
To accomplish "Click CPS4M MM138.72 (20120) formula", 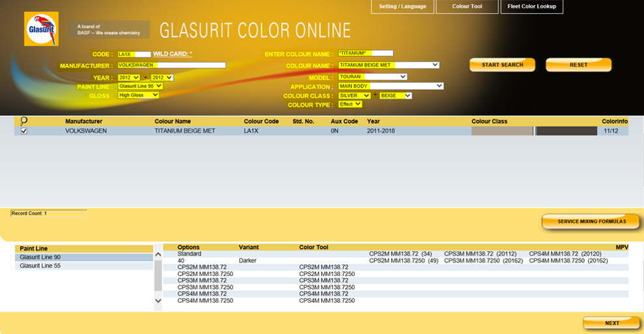I will coord(565,254).
